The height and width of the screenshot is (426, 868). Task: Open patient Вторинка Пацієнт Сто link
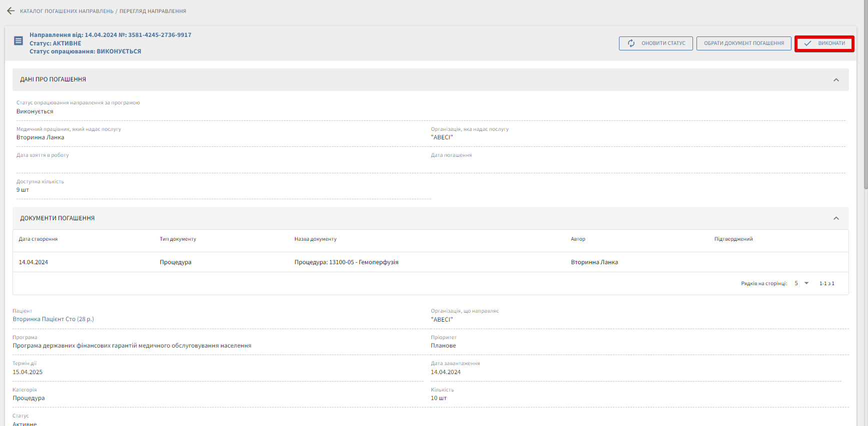pyautogui.click(x=53, y=319)
